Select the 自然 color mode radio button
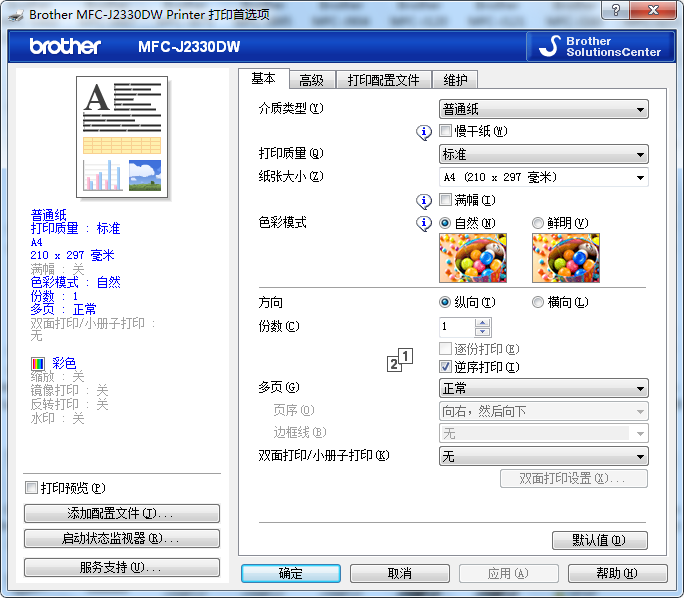The image size is (684, 598). [445, 223]
